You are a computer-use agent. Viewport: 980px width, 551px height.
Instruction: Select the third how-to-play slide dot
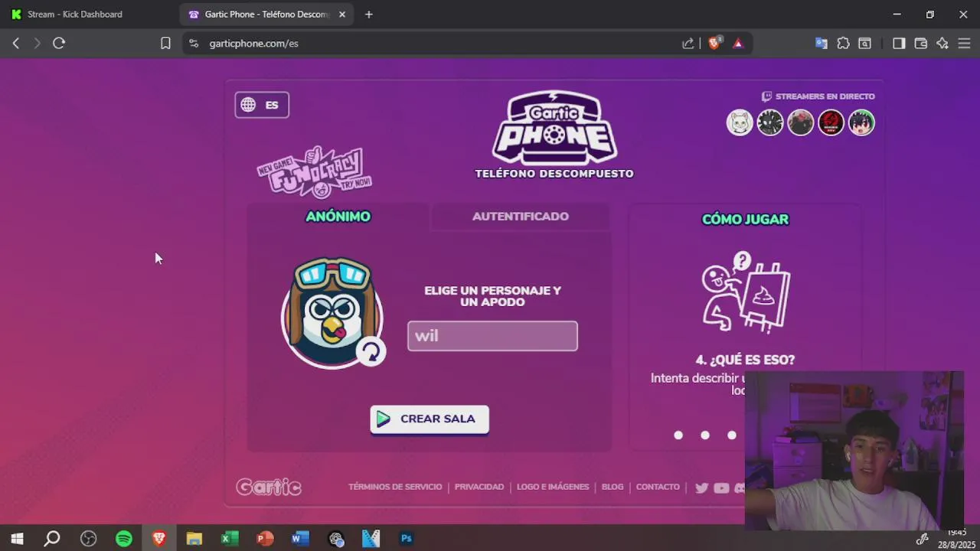(x=732, y=435)
